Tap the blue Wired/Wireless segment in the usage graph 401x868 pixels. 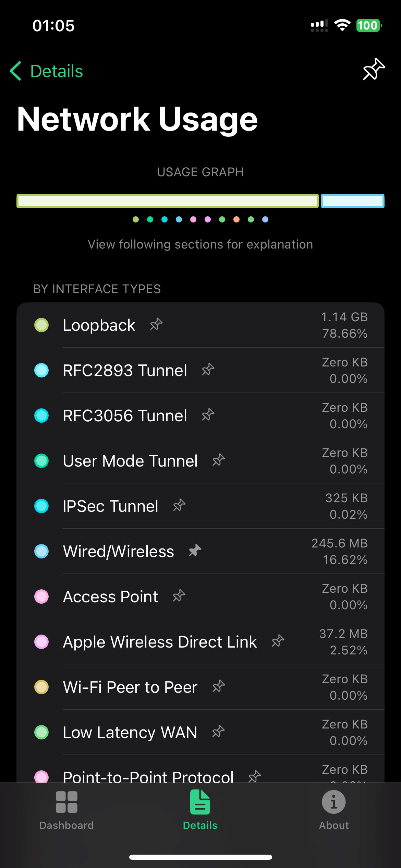point(352,201)
